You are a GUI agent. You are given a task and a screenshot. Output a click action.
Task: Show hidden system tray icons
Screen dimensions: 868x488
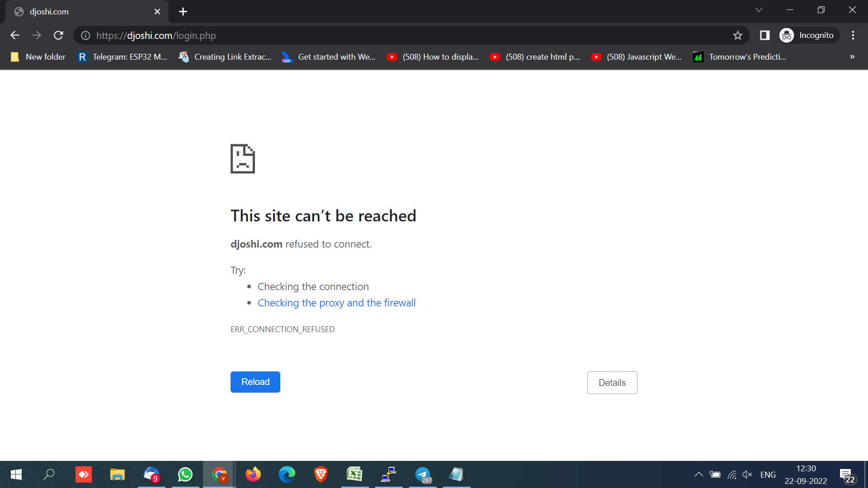point(698,474)
